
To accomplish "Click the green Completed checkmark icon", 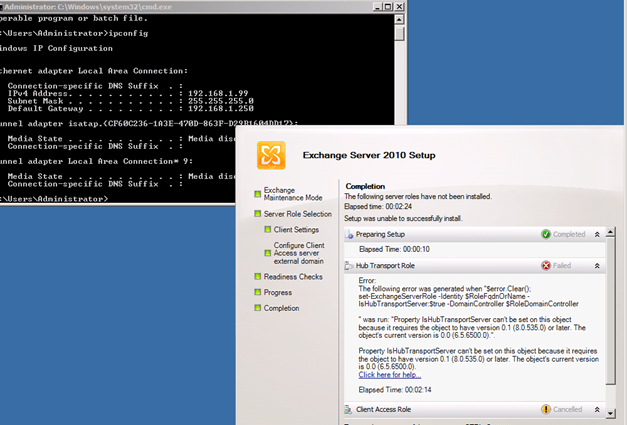I will (546, 234).
